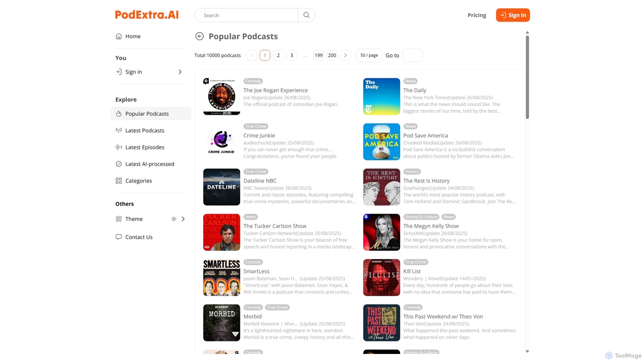Open Crime Junkie cover thumbnail
The height and width of the screenshot is (362, 644).
222,142
